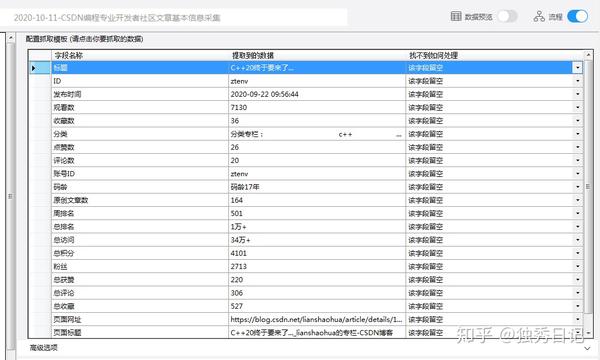600x360 pixels.
Task: Open the dropdown arrow in the 点赞数 row
Action: point(577,147)
